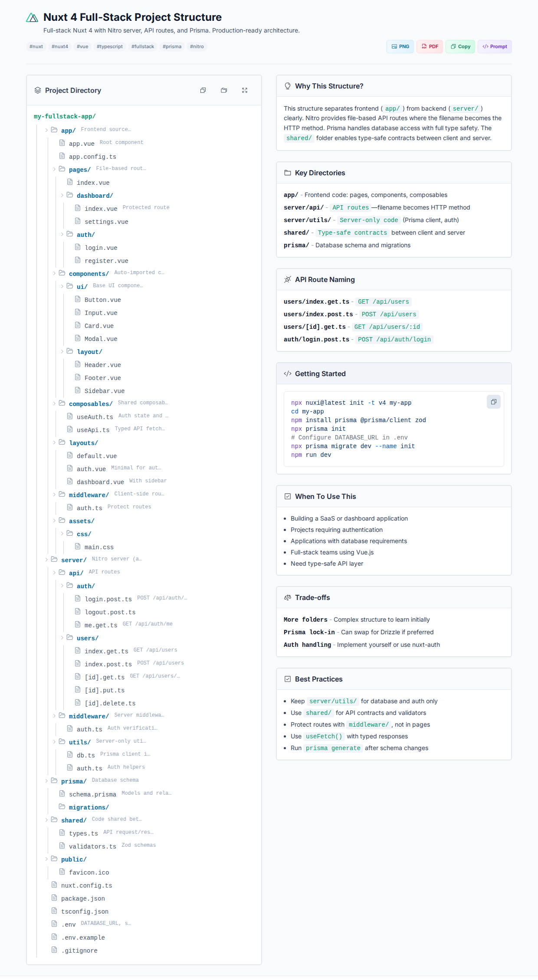538x980 pixels.
Task: Toggle the prisma/ folder chevron
Action: [47, 781]
